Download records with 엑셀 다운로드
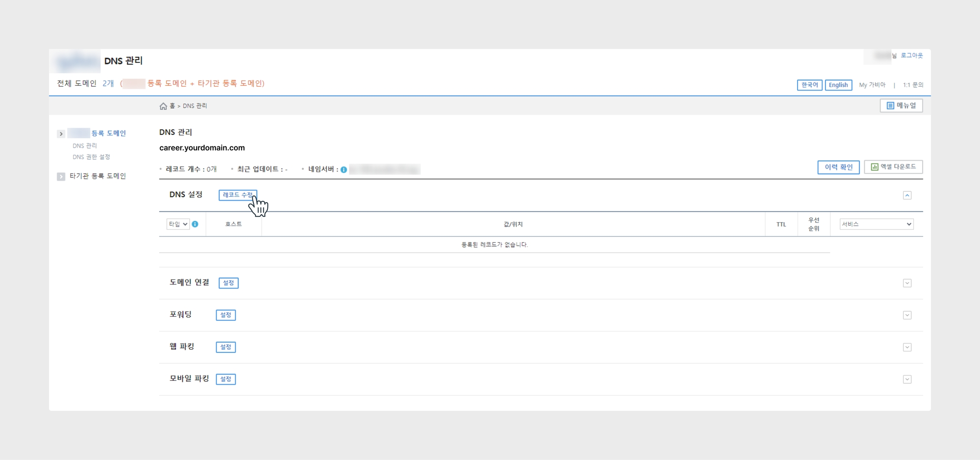980x460 pixels. point(893,167)
